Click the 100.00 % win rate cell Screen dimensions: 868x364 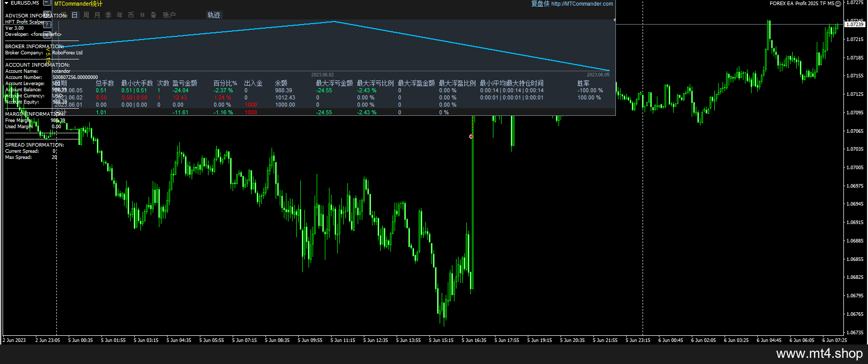point(589,97)
